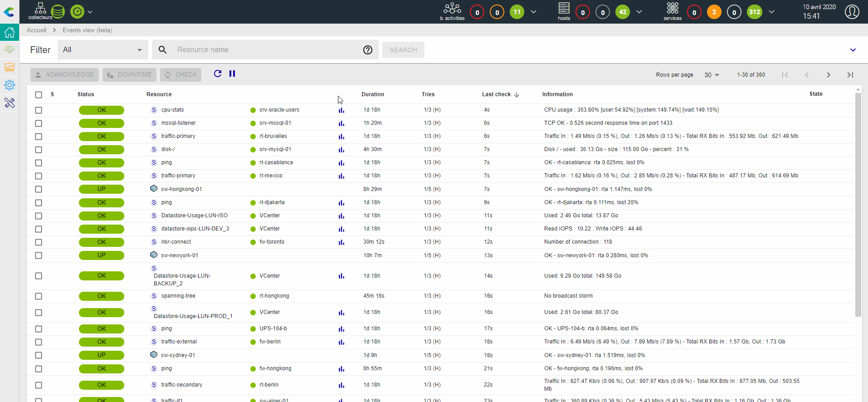The image size is (868, 402).
Task: Open graph for the fw-berlin traffic-external service
Action: (341, 342)
